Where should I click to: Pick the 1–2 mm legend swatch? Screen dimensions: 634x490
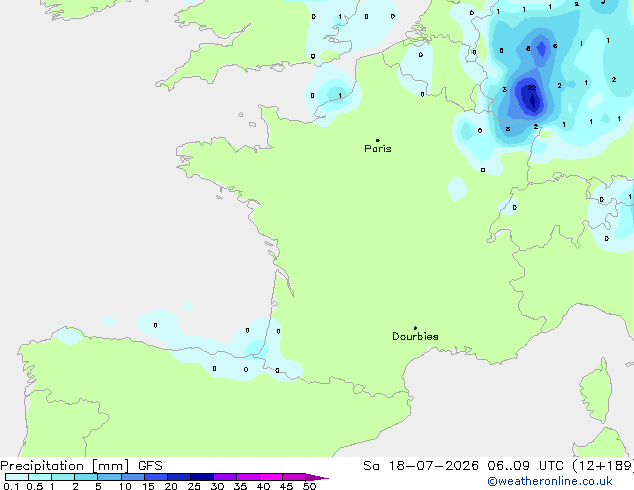pos(63,477)
